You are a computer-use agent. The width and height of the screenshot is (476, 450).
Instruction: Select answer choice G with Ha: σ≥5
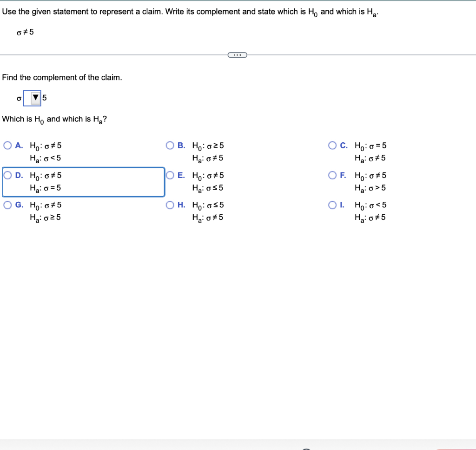7,205
